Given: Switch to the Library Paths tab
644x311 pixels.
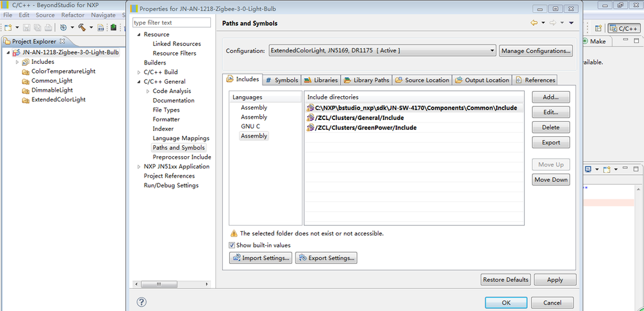Looking at the screenshot, I should click(x=367, y=80).
